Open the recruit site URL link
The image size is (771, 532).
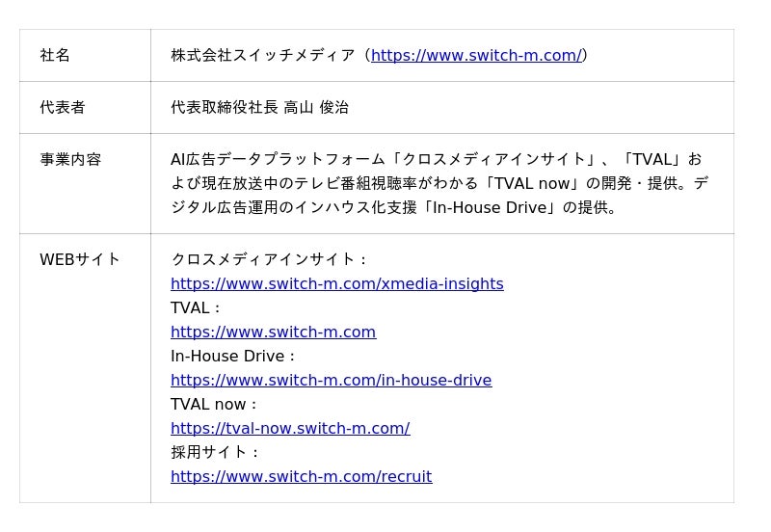click(301, 477)
